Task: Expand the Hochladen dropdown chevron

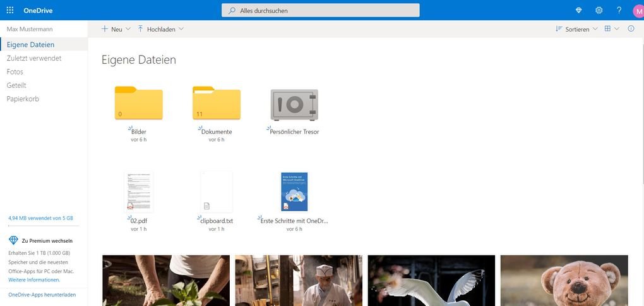Action: click(x=181, y=29)
